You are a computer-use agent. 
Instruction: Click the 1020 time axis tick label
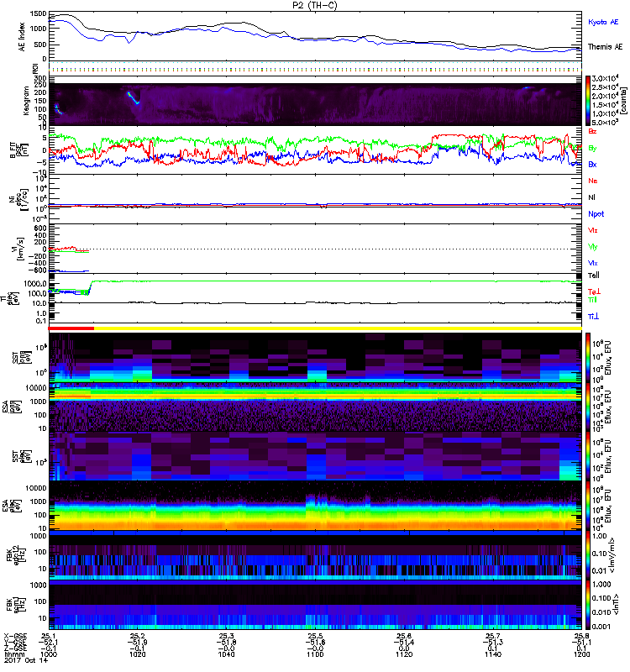pyautogui.click(x=138, y=654)
